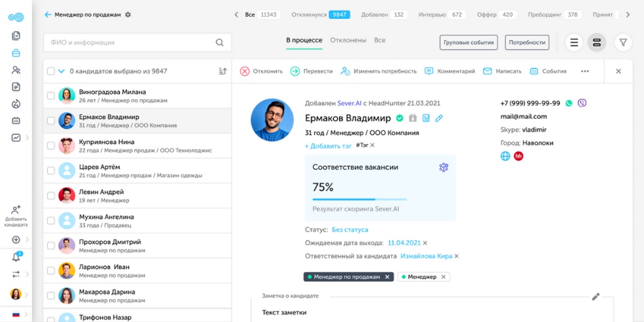Click the Sever.AI logo icon in the sidebar

coord(16,17)
